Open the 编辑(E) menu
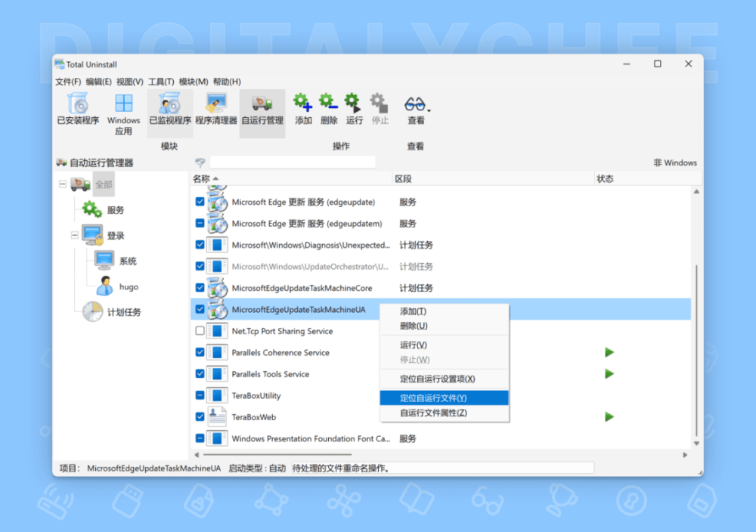This screenshot has width=756, height=532. coord(98,82)
